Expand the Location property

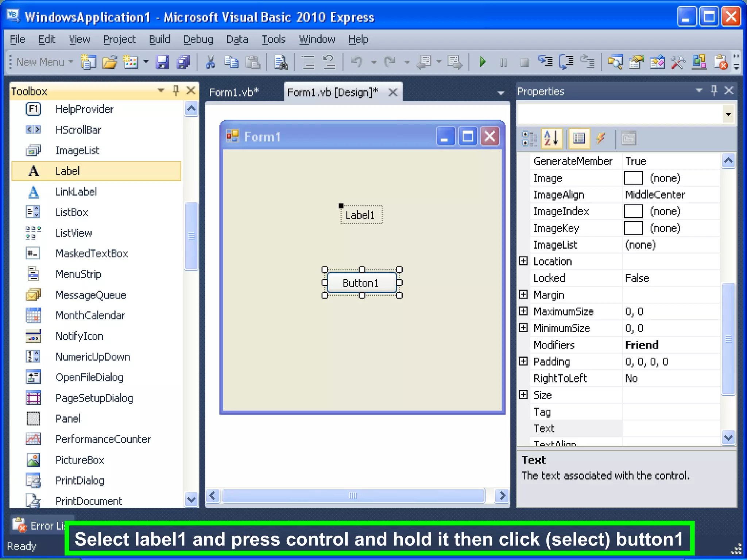[523, 261]
